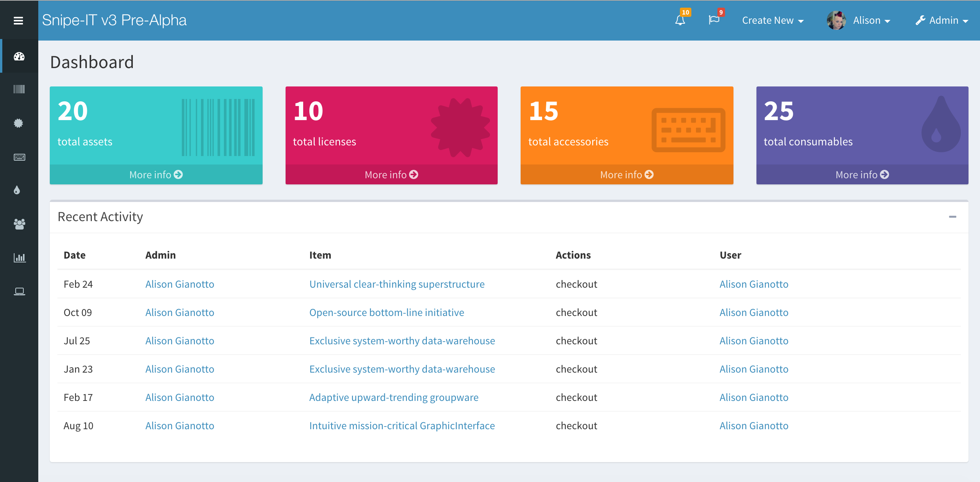The height and width of the screenshot is (482, 980).
Task: Click admin Alison Gianotto in Jul 25 row
Action: pyautogui.click(x=180, y=341)
